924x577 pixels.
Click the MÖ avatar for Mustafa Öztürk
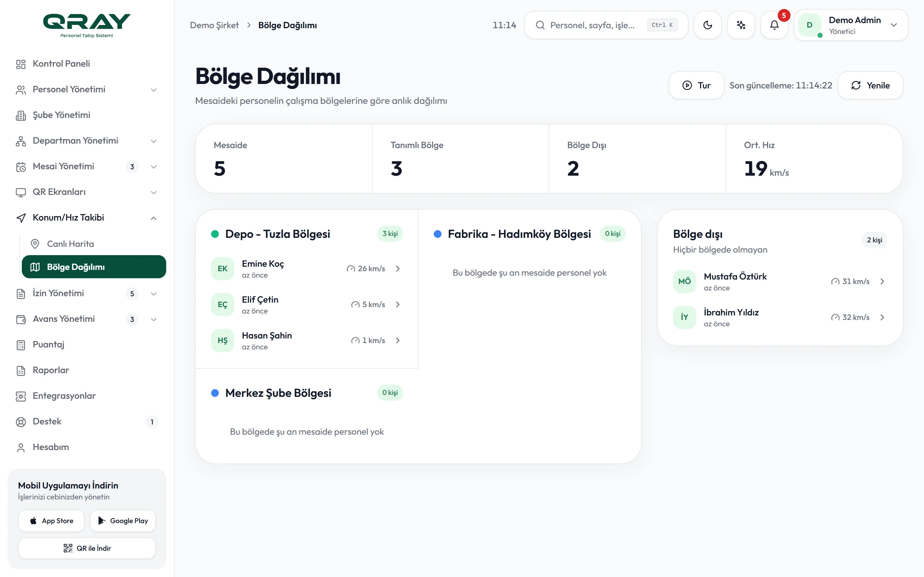pyautogui.click(x=684, y=282)
